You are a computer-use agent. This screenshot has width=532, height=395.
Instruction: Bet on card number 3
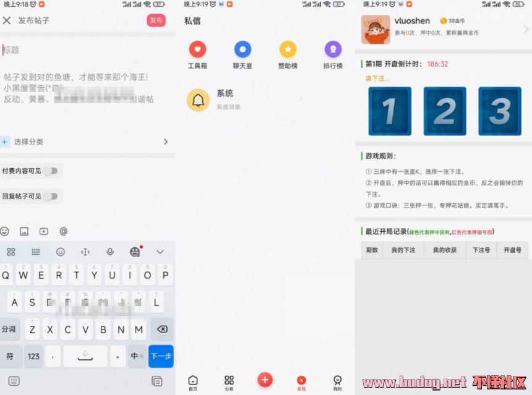[x=500, y=111]
